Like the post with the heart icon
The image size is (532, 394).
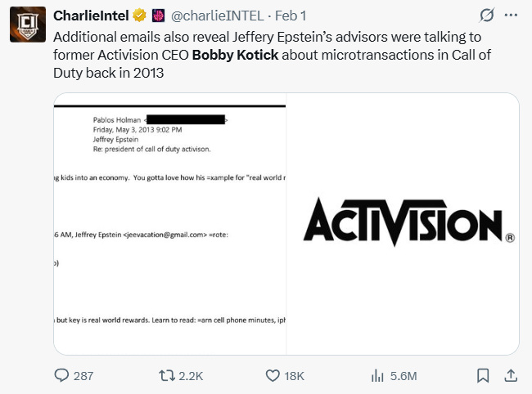[x=273, y=375]
